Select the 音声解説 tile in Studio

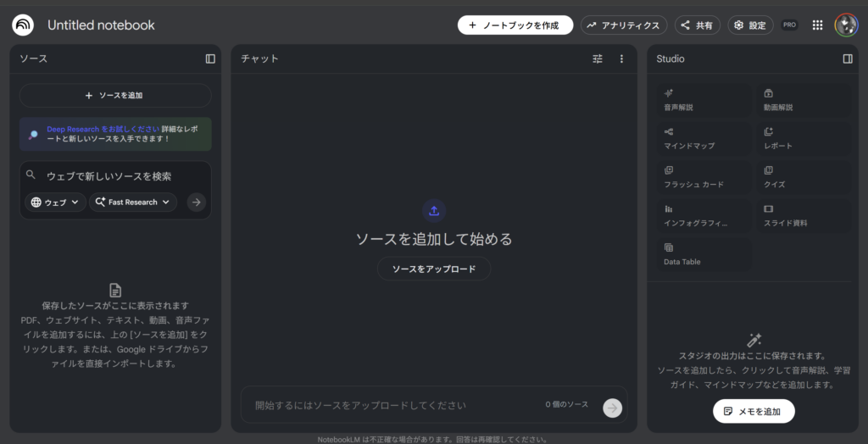pyautogui.click(x=703, y=100)
